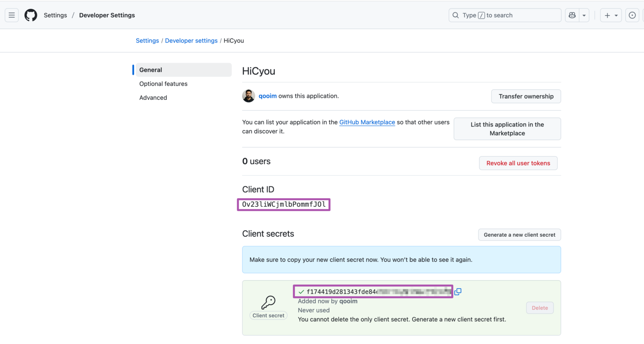
Task: Open Settings in the header context
Action: [x=55, y=16]
